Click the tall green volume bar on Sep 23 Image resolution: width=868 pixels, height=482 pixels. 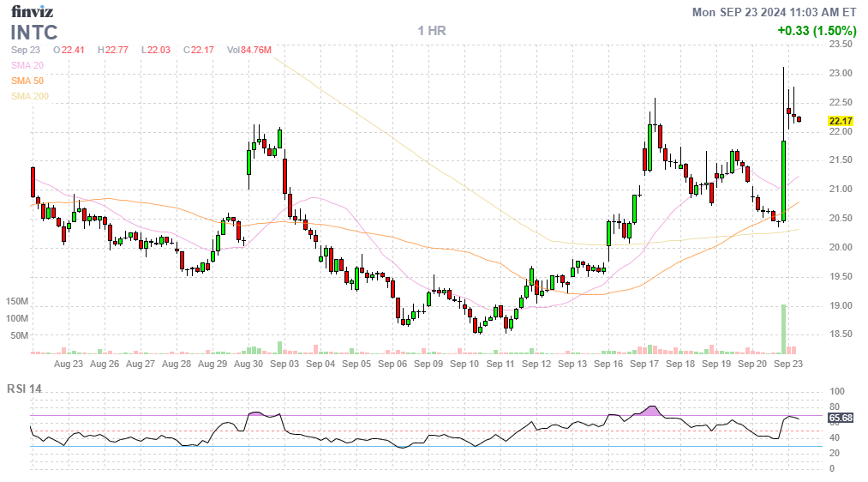click(783, 329)
